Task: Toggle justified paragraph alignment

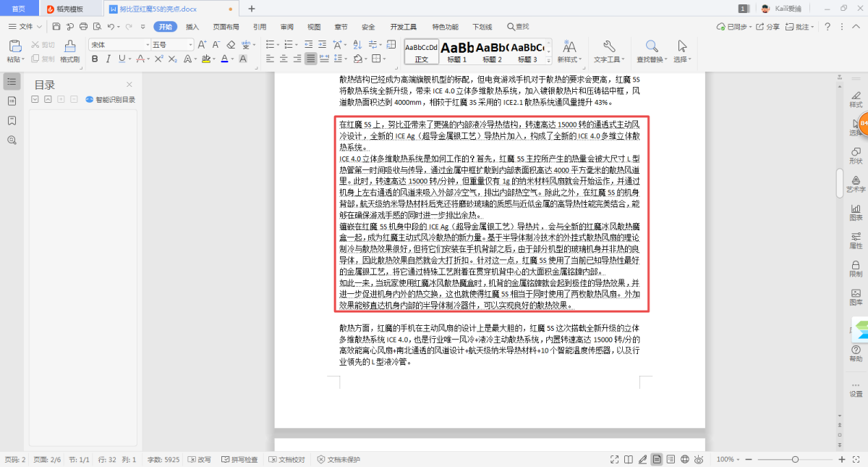Action: pyautogui.click(x=310, y=59)
